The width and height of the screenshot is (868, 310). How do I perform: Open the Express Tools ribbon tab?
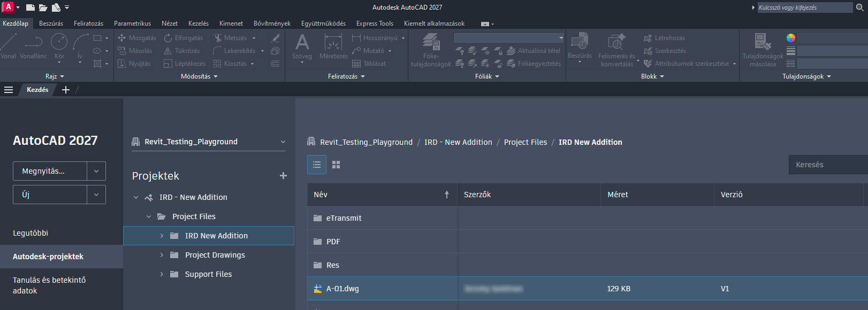(x=375, y=24)
